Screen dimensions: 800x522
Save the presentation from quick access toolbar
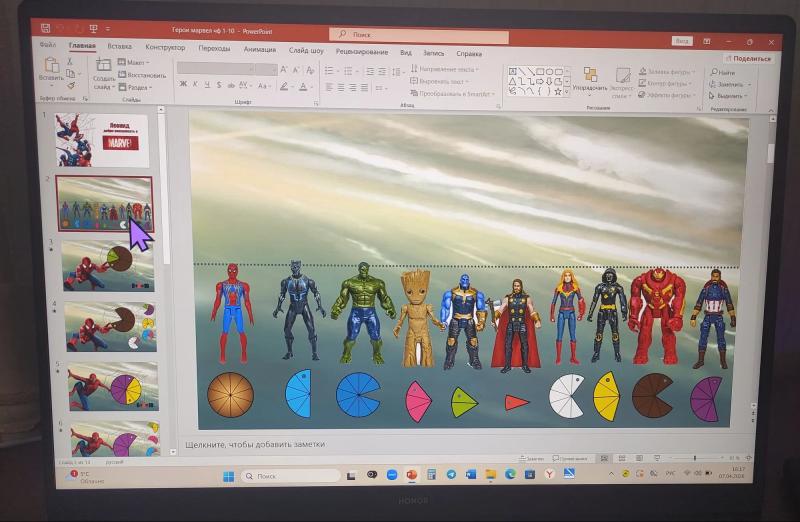pyautogui.click(x=45, y=28)
